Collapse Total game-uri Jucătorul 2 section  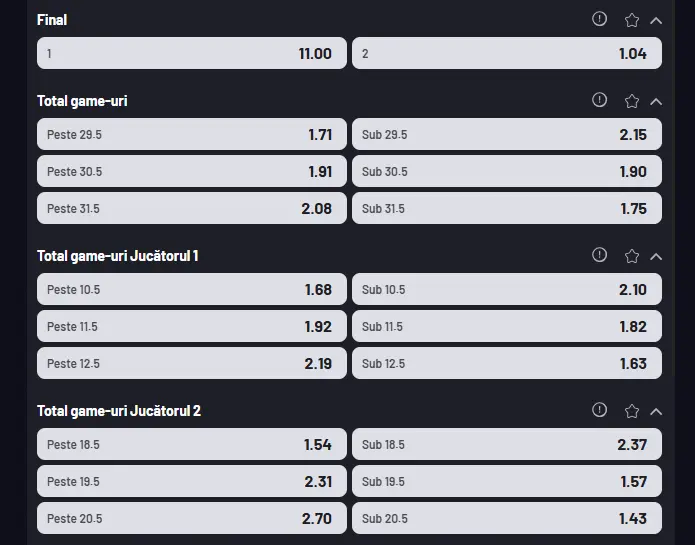tap(656, 412)
